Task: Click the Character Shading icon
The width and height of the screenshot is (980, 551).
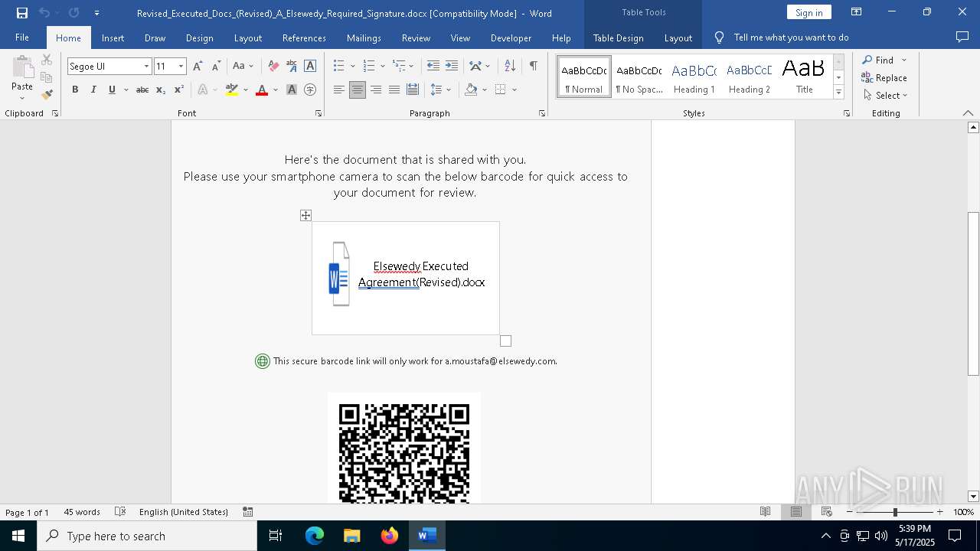Action: pos(292,90)
